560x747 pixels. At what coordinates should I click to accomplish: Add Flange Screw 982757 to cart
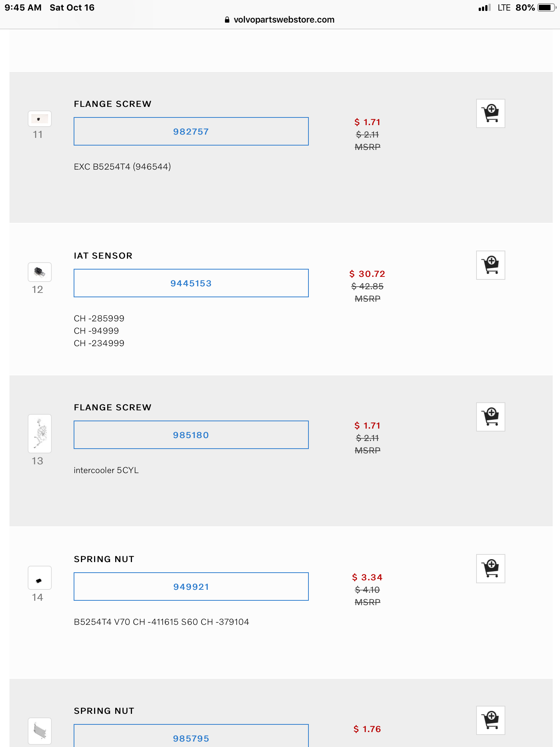pyautogui.click(x=490, y=113)
